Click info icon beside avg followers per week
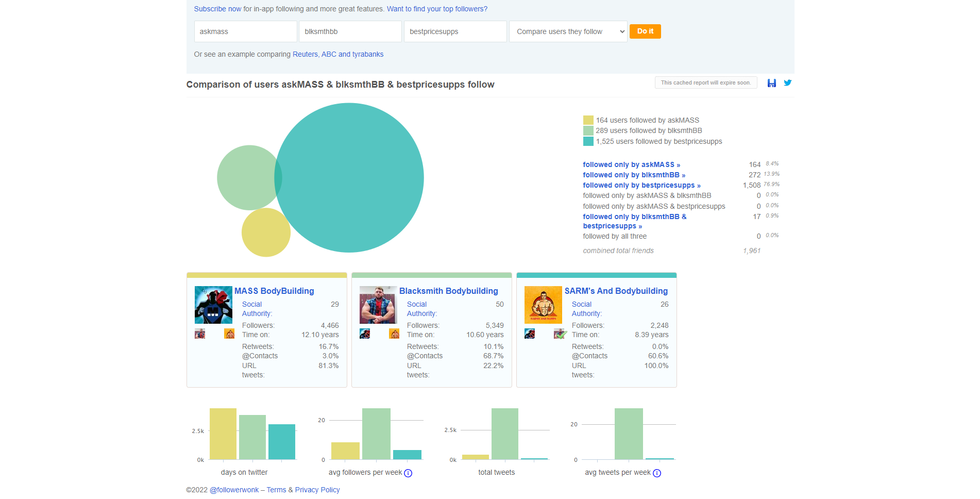980x499 pixels. pos(408,473)
